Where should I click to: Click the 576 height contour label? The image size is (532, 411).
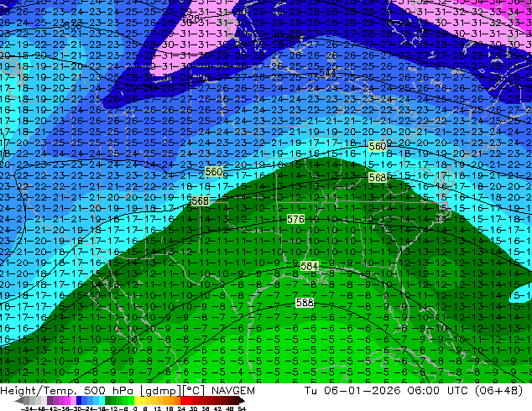pos(295,220)
